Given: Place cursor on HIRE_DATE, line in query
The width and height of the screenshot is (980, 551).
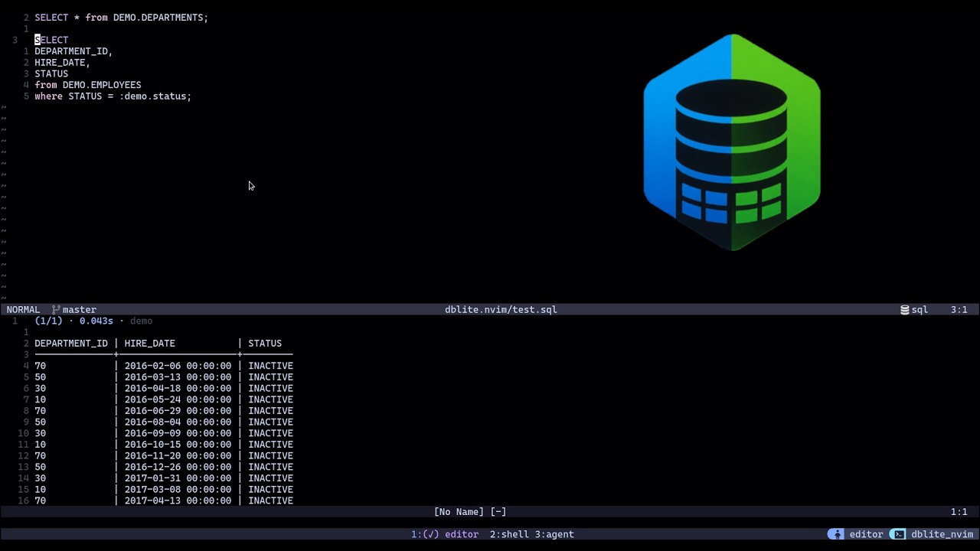Looking at the screenshot, I should (x=62, y=63).
